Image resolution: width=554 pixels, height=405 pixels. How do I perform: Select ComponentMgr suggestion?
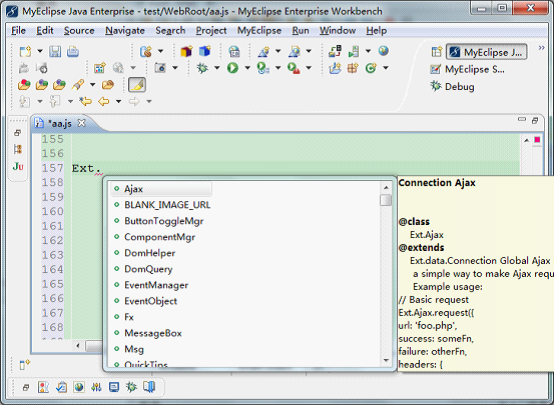[x=160, y=237]
